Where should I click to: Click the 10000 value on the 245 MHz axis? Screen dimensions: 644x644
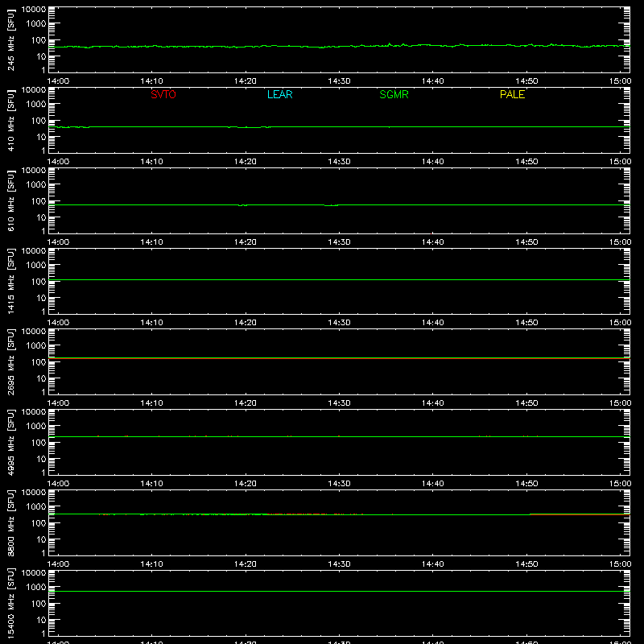click(34, 10)
